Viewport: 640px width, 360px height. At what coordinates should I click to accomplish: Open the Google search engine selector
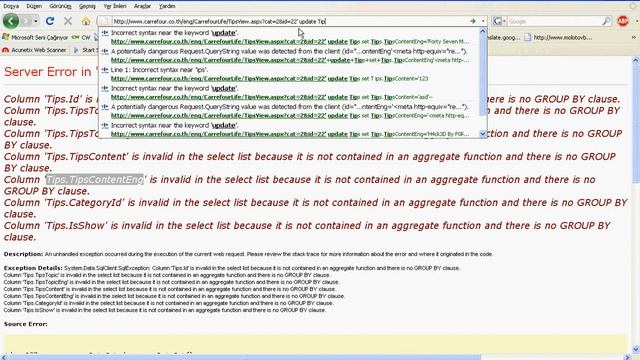499,21
